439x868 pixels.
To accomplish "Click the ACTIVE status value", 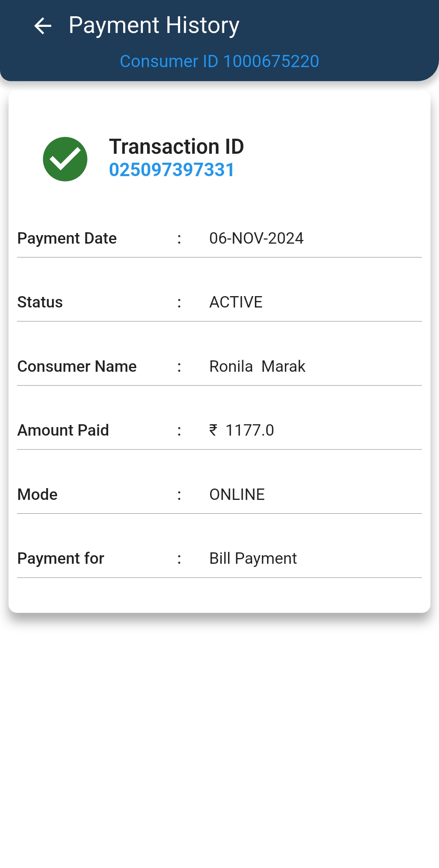I will click(x=236, y=302).
